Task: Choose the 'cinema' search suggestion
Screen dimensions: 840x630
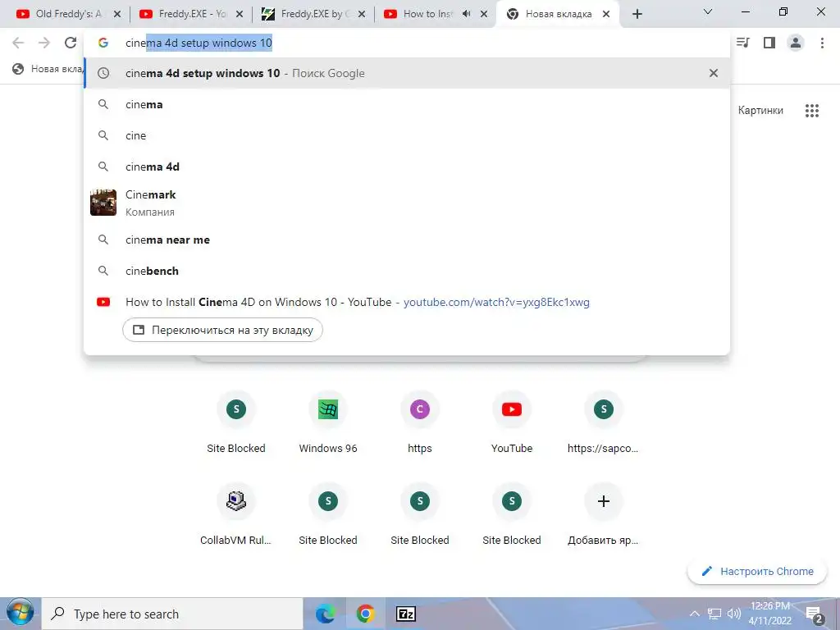Action: pos(407,104)
